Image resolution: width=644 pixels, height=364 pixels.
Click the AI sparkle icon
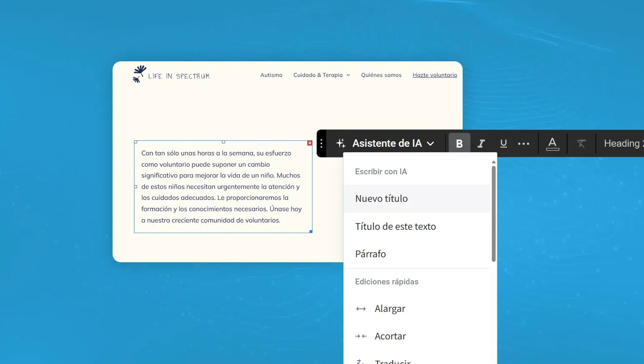pyautogui.click(x=341, y=143)
